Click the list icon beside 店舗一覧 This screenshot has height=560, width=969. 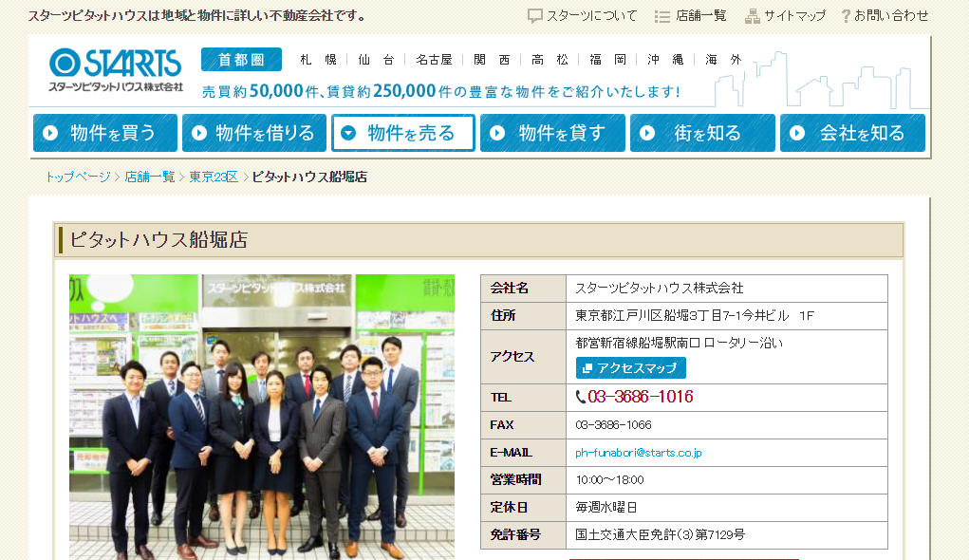pyautogui.click(x=662, y=16)
